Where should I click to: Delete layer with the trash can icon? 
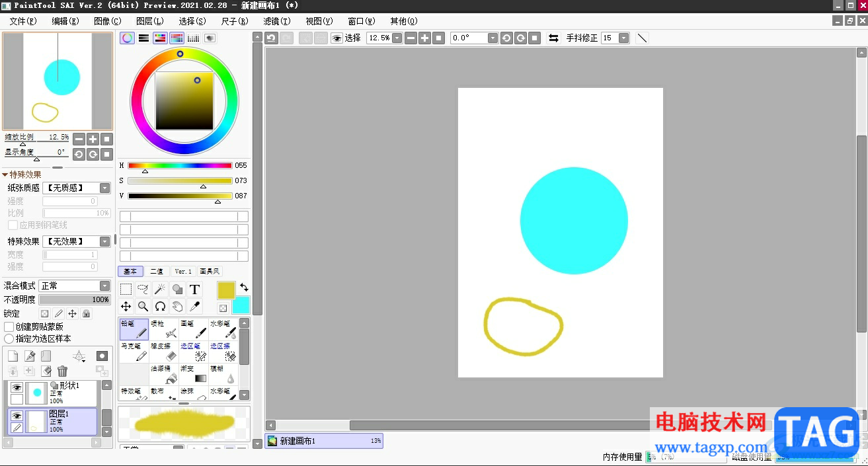tap(62, 371)
